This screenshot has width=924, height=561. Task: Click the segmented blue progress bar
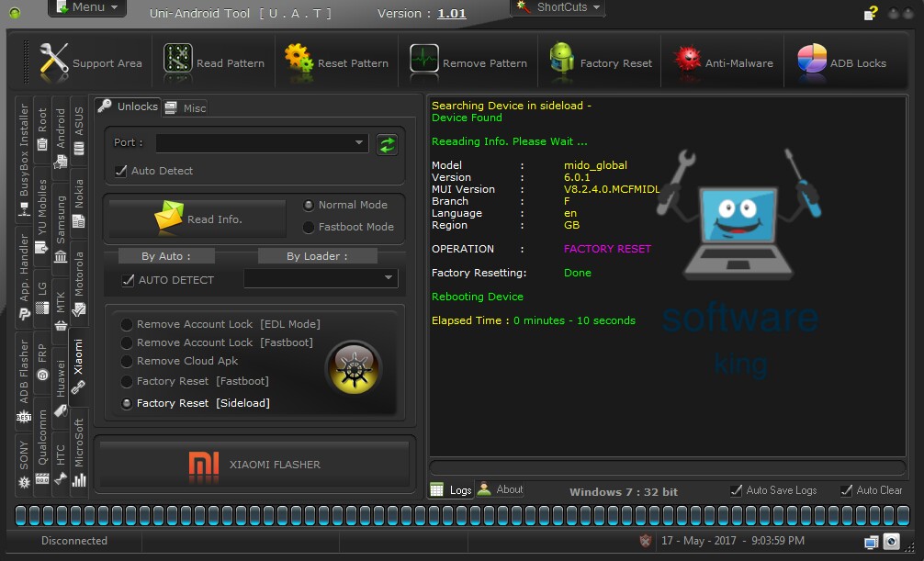click(461, 515)
